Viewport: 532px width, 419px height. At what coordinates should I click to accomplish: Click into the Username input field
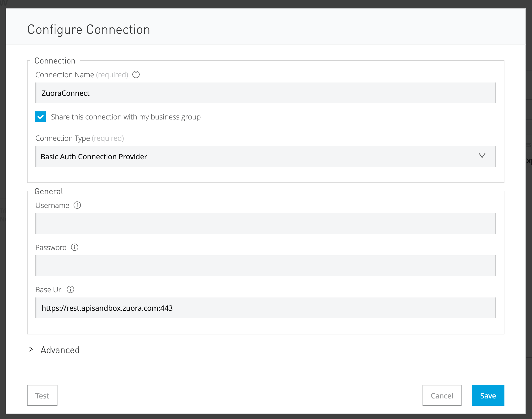click(265, 224)
